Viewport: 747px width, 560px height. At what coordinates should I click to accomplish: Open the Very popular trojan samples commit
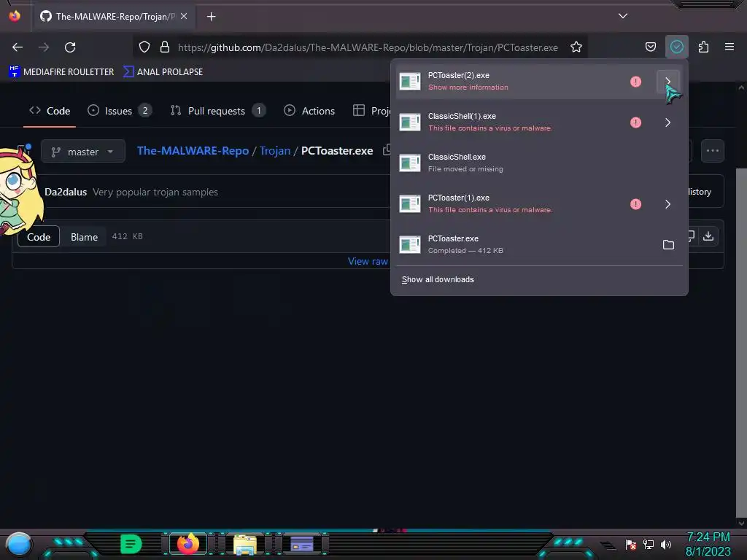coord(155,192)
